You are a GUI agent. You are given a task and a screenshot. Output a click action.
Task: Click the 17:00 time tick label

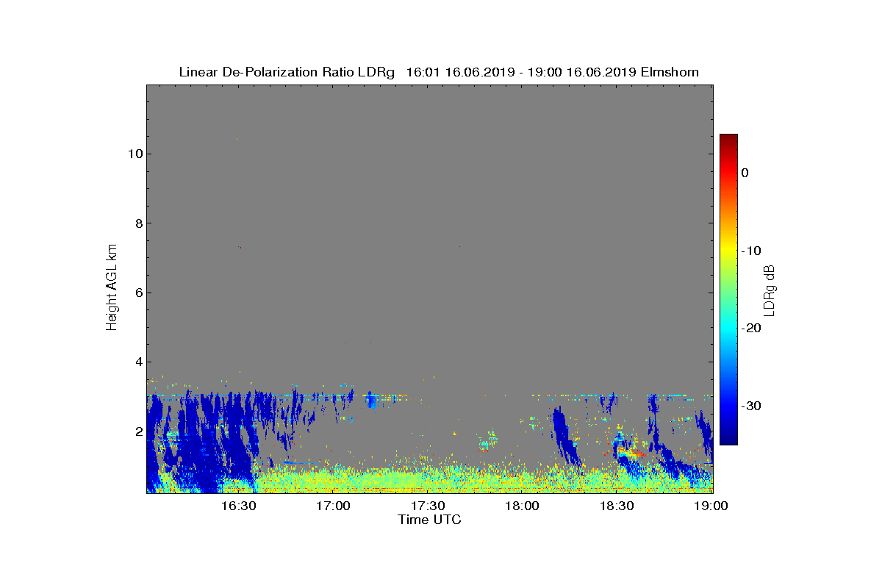334,506
